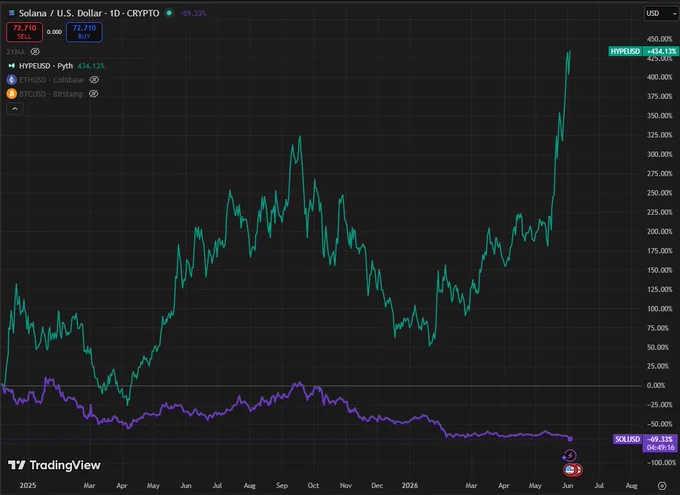The width and height of the screenshot is (680, 495).
Task: Click the blue BUY 72.710 button
Action: tap(84, 32)
